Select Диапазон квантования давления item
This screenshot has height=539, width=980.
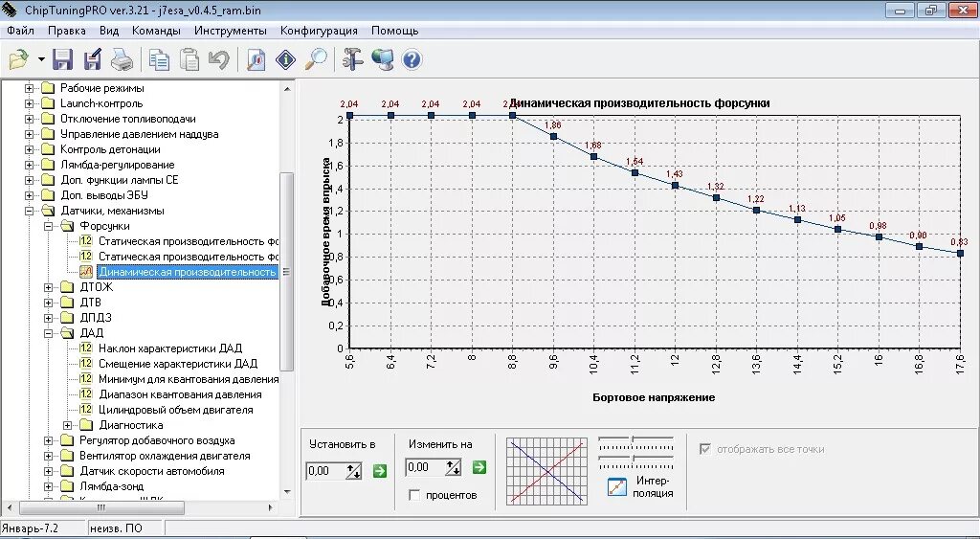tap(180, 394)
